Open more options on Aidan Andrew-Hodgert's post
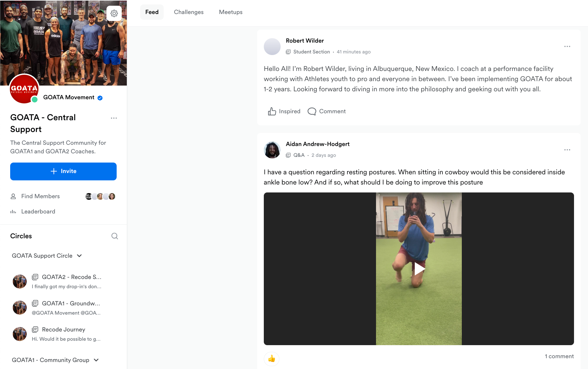The image size is (588, 369). point(567,150)
